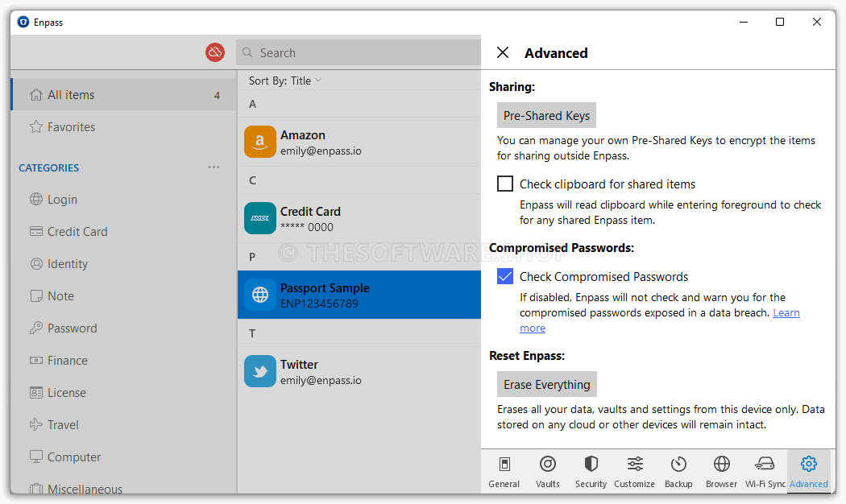The width and height of the screenshot is (846, 504).
Task: Open the Customize settings tab
Action: (635, 471)
